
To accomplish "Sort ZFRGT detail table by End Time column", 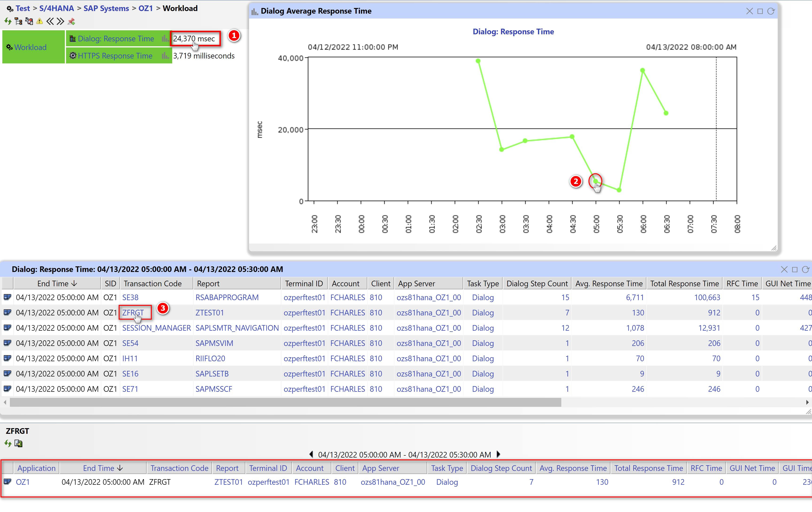I will click(x=103, y=468).
